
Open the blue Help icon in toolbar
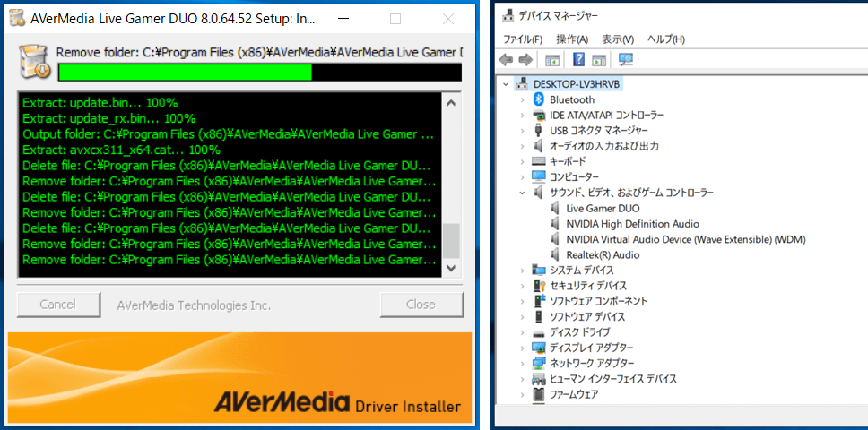(x=579, y=60)
